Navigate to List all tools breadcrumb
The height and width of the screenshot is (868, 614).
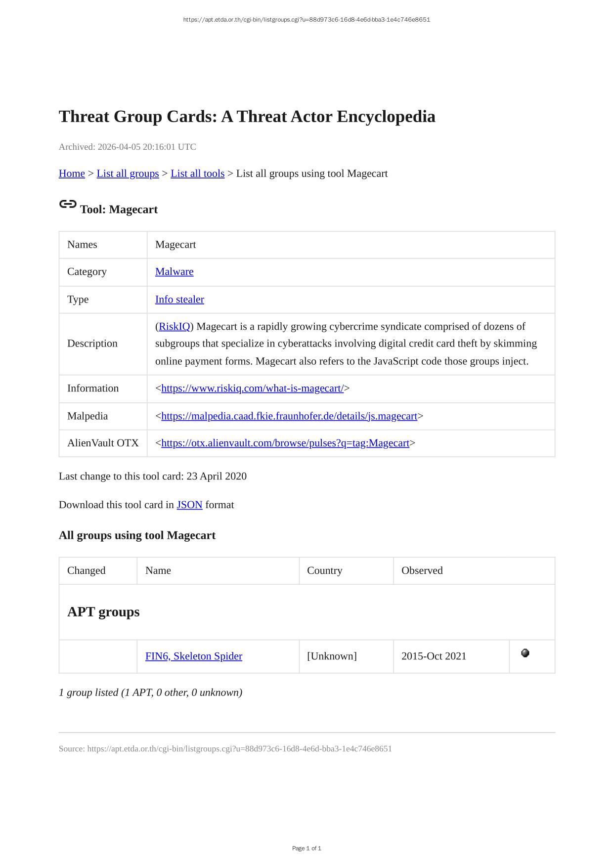(197, 174)
